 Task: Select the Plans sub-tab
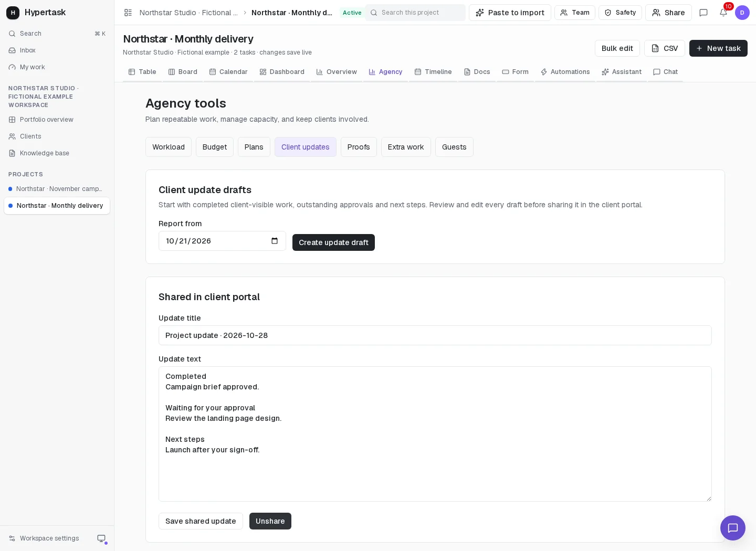coord(254,147)
